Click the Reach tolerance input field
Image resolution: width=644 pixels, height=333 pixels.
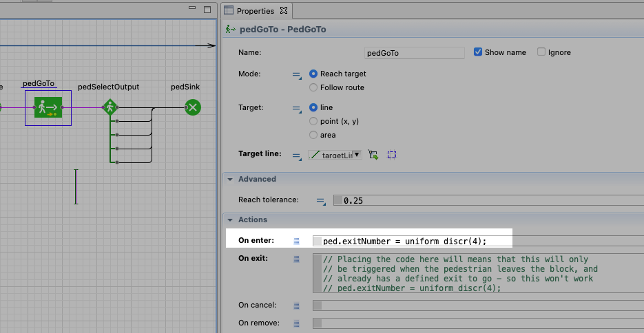pyautogui.click(x=488, y=200)
